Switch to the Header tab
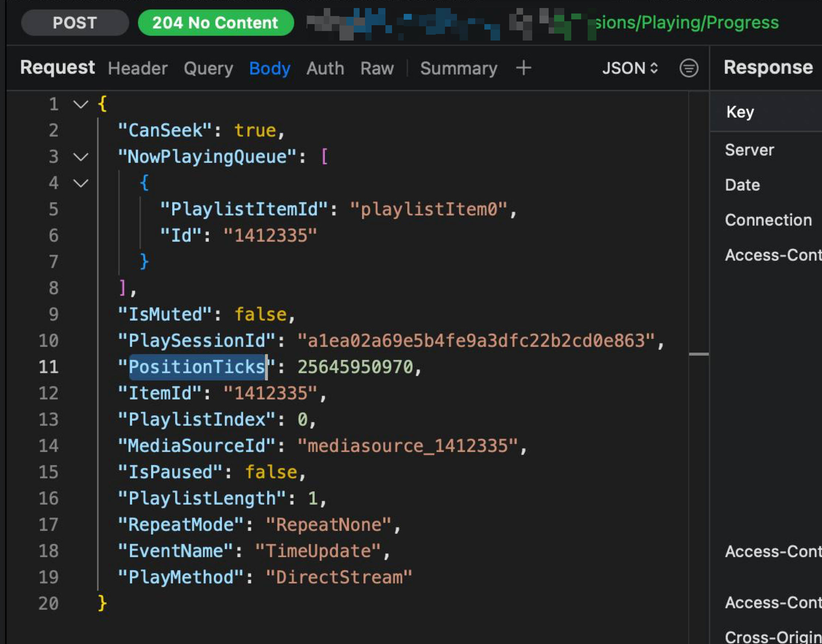822x644 pixels. 138,69
